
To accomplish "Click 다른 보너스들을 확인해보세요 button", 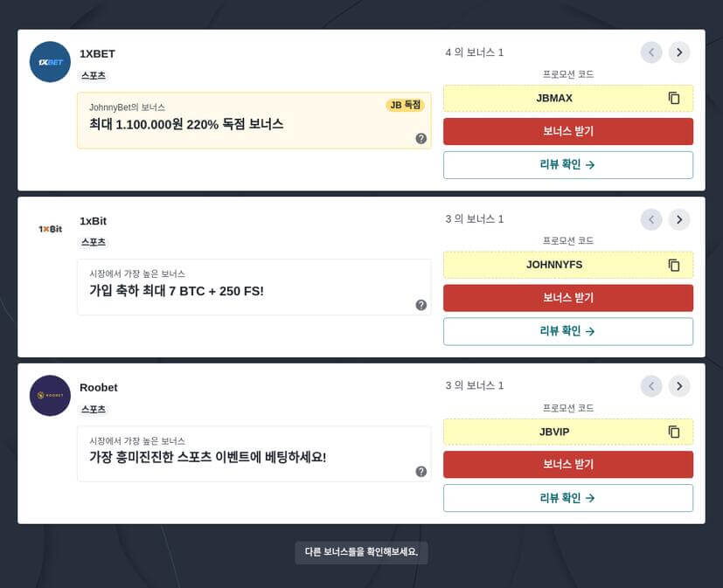I will tap(361, 552).
